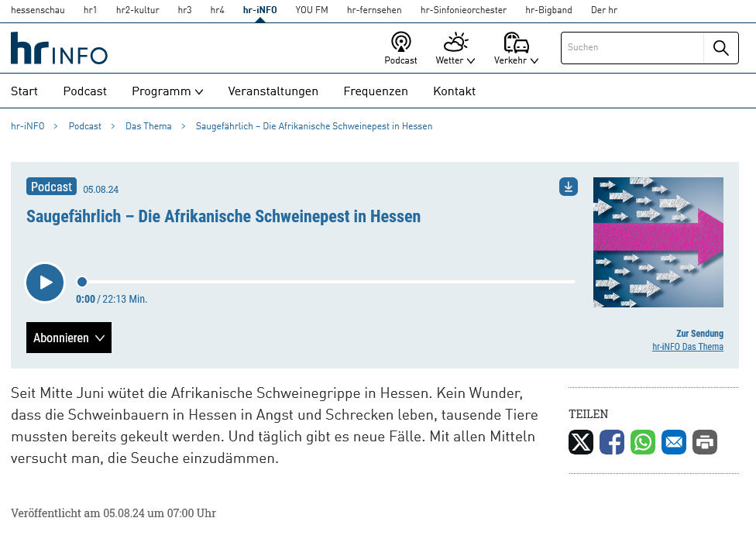Share the article on Facebook
756x535 pixels.
pyautogui.click(x=612, y=442)
